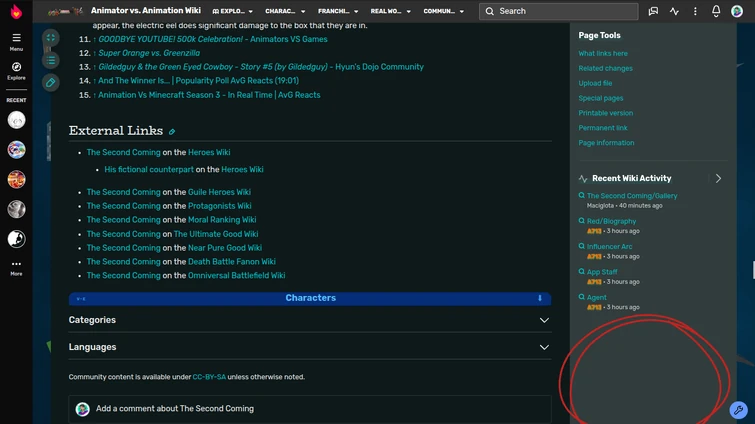Open the recent activity pulse icon in header
The height and width of the screenshot is (424, 755).
[x=674, y=11]
